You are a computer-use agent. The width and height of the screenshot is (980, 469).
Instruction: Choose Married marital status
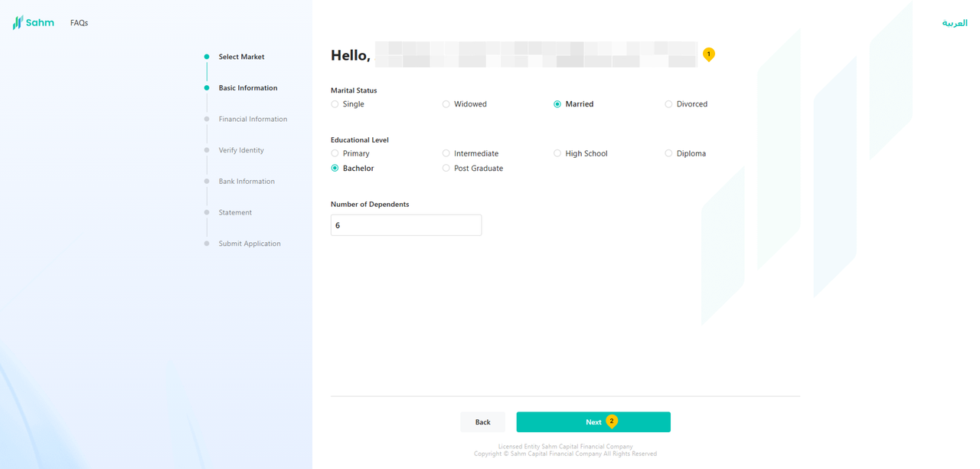pyautogui.click(x=557, y=104)
